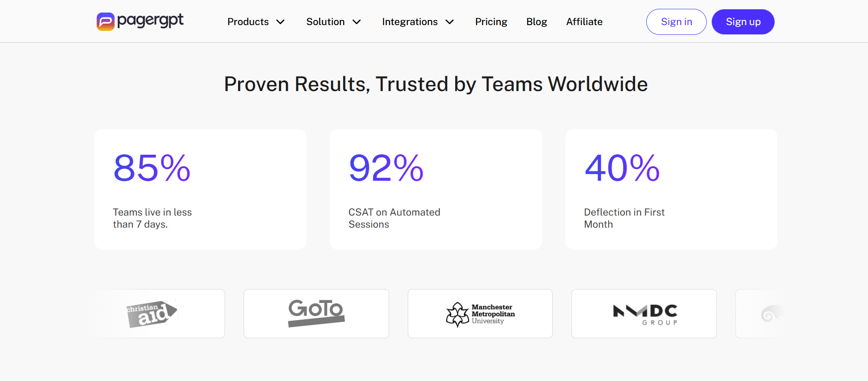Select the GoTo logo card
The width and height of the screenshot is (868, 381).
click(316, 314)
